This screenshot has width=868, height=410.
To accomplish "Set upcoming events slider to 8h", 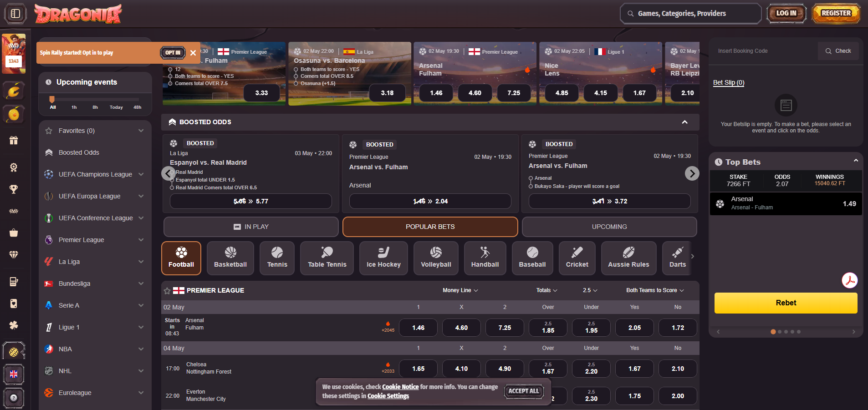I will point(95,107).
